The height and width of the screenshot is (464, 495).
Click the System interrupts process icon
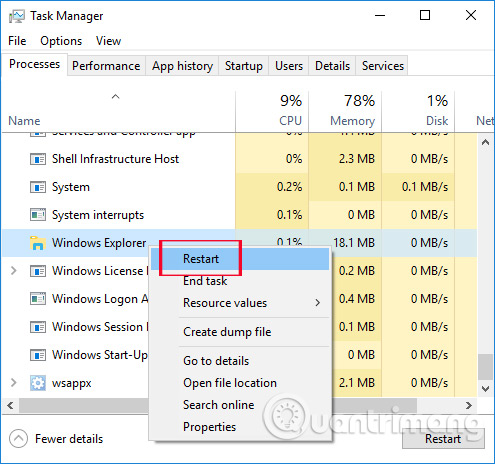(x=38, y=215)
